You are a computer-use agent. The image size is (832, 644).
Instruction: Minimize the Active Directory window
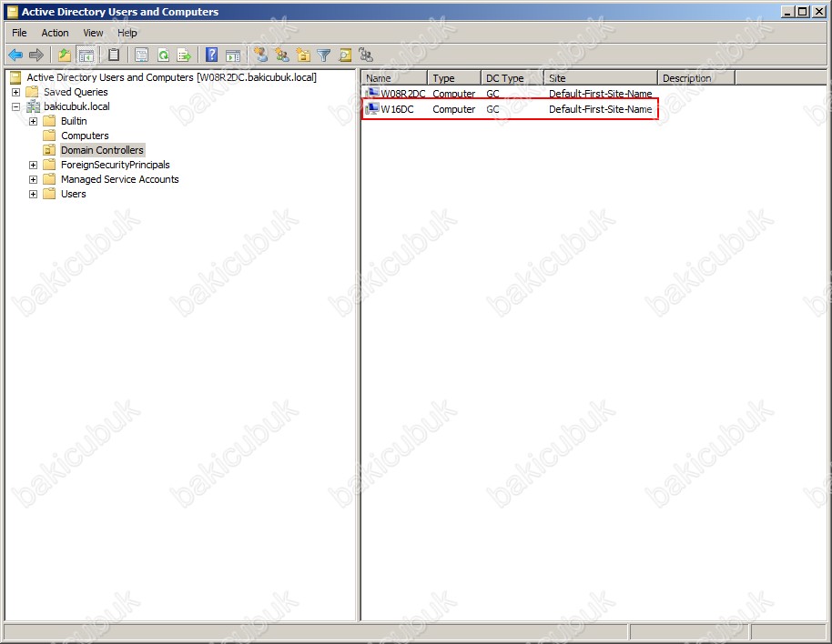[788, 12]
